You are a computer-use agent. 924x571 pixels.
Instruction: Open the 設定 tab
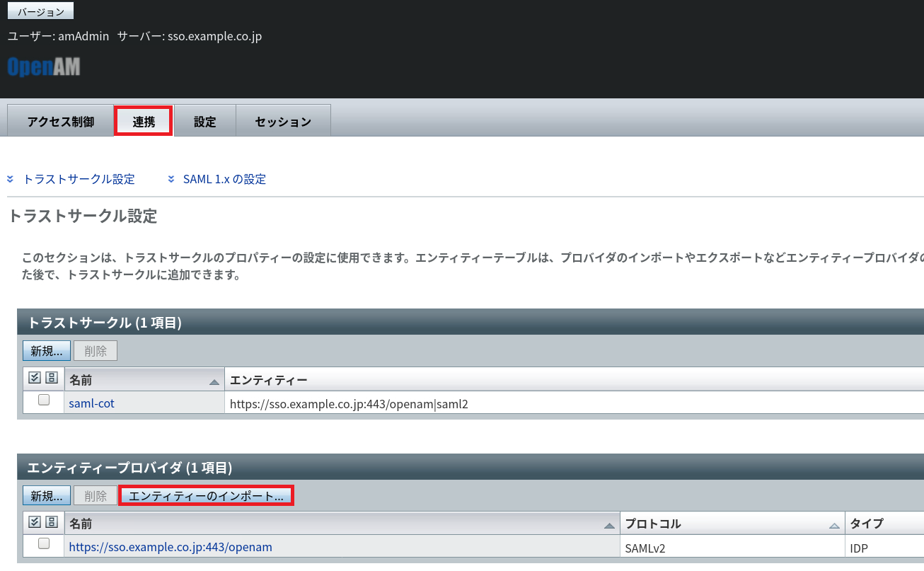click(x=204, y=121)
